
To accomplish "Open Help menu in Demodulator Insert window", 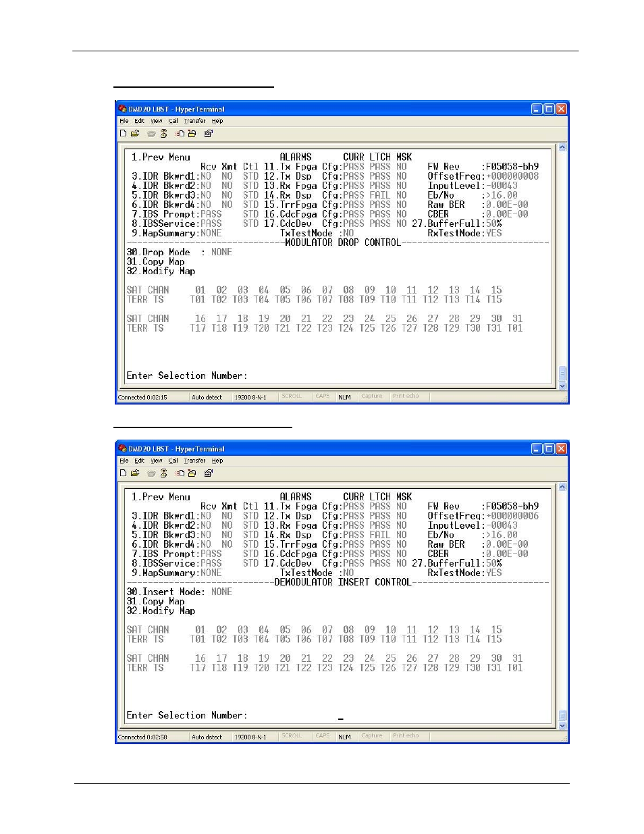I will coord(217,461).
